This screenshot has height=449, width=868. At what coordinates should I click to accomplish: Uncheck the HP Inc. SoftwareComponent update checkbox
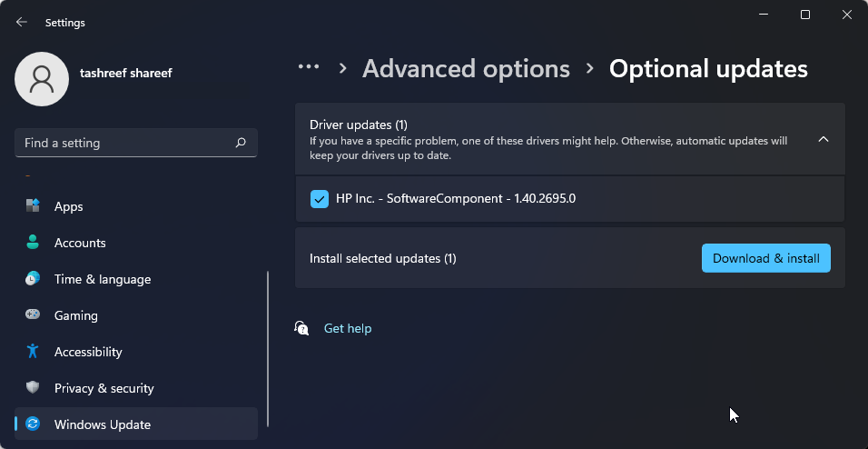pyautogui.click(x=320, y=198)
